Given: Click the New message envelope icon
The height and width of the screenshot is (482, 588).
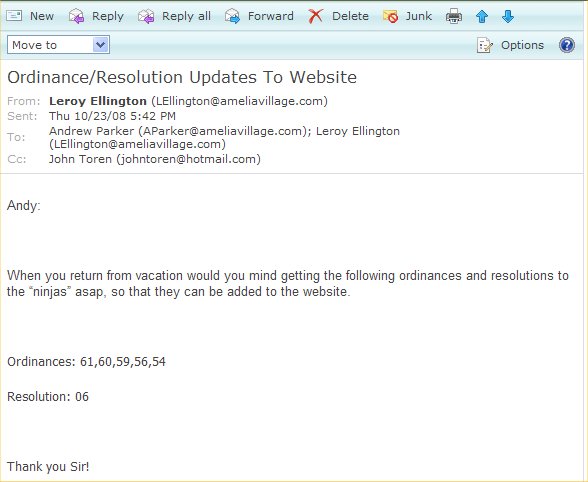Looking at the screenshot, I should [x=14, y=16].
